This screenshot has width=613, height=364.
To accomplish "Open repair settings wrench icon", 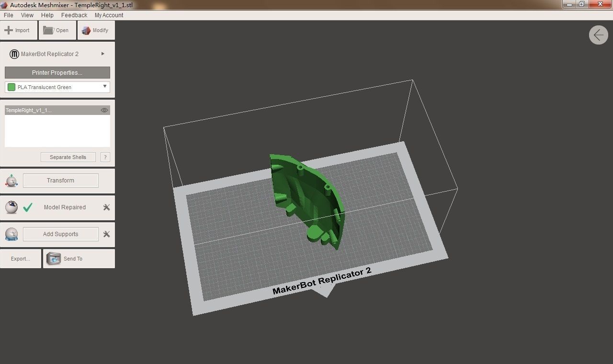I will [x=106, y=207].
